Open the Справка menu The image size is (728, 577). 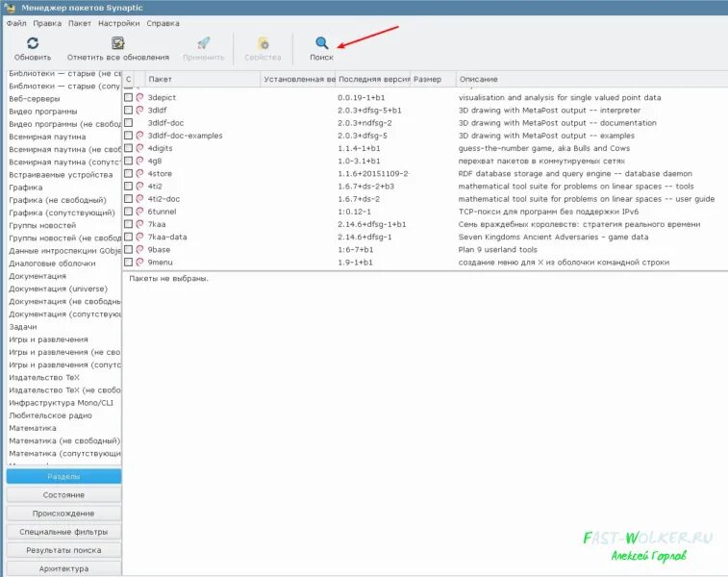coord(163,23)
